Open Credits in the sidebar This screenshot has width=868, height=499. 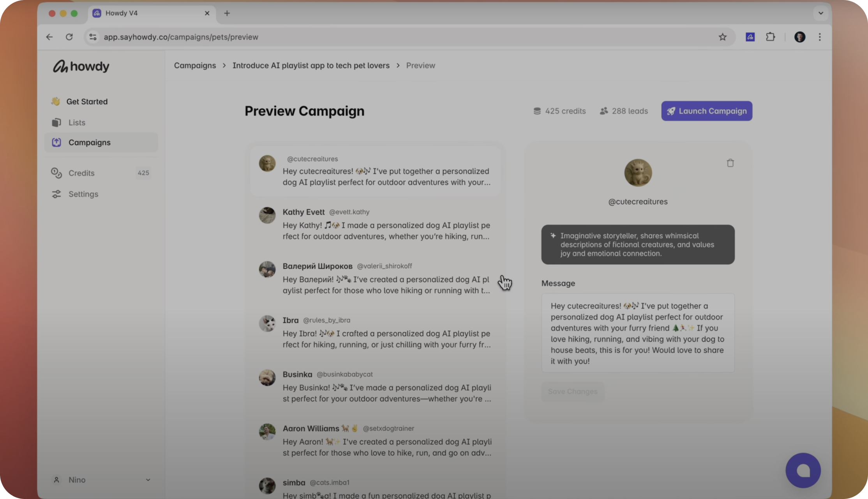81,173
